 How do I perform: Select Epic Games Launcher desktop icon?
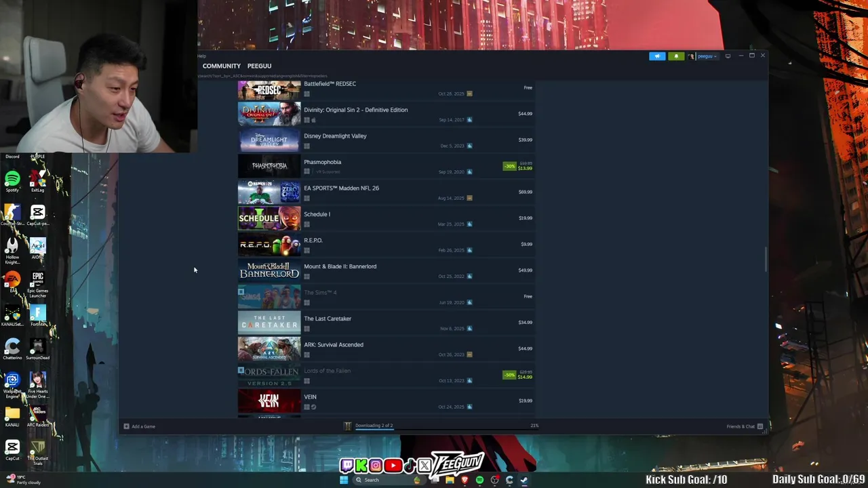click(x=37, y=283)
